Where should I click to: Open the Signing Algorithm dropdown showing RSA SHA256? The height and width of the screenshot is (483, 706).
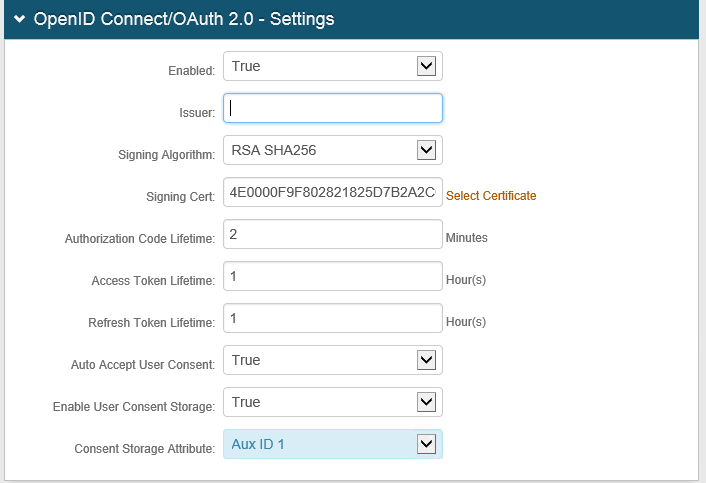pos(332,150)
